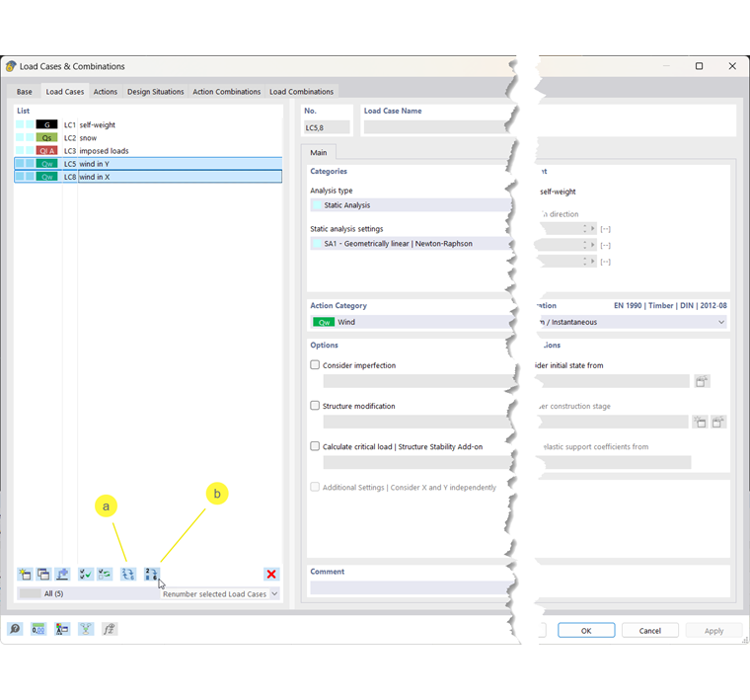Open the Static Analysis type combo box

tap(412, 205)
